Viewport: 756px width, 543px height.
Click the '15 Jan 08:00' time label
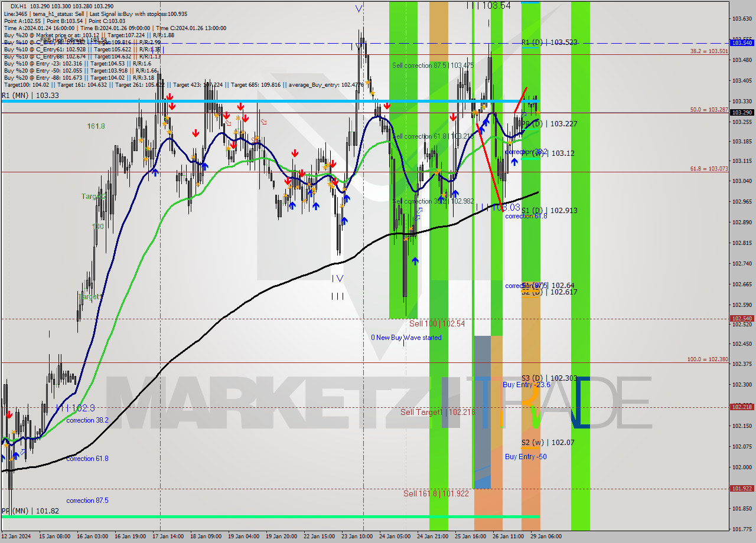[x=55, y=537]
